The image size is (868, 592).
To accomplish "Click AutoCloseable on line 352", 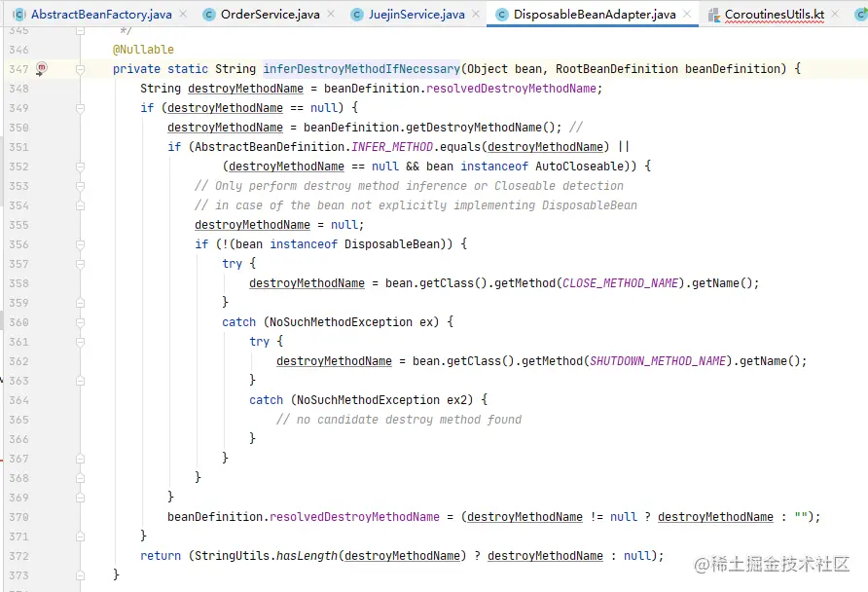I will 579,166.
